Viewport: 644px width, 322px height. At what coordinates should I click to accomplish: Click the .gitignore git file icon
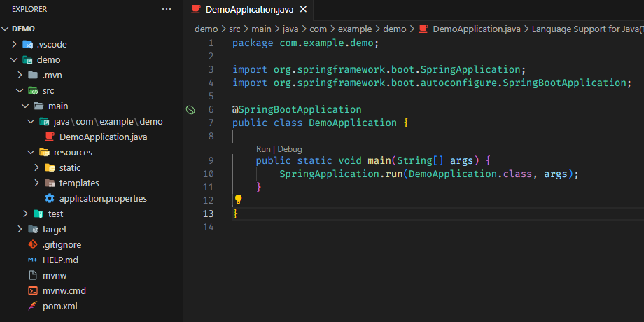[32, 244]
